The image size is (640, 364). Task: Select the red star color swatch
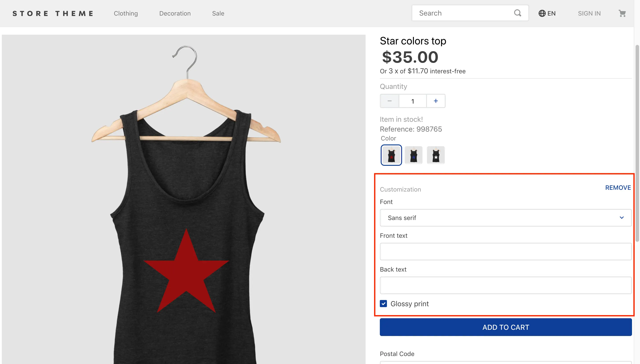pos(391,155)
